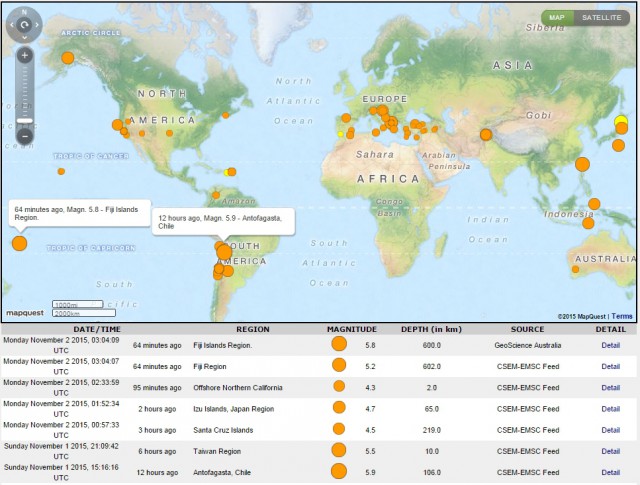The width and height of the screenshot is (640, 485).
Task: Click the eastern Canada earthquake marker
Action: (226, 116)
